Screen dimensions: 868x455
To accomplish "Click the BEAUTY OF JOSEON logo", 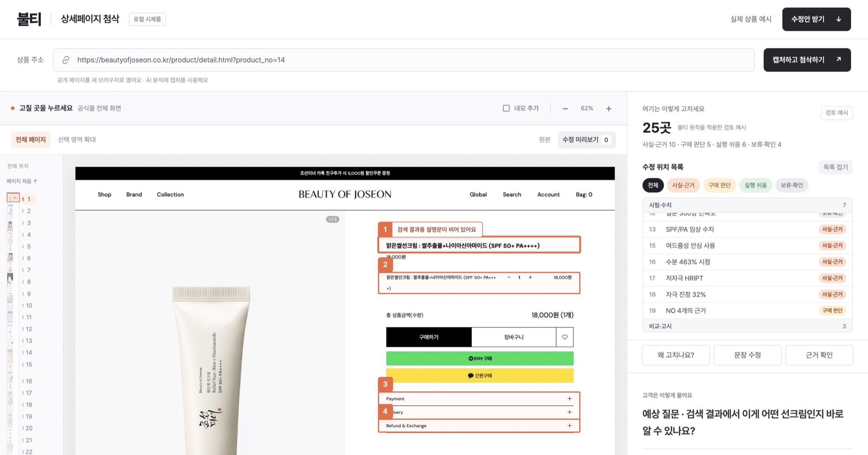I will pos(345,195).
